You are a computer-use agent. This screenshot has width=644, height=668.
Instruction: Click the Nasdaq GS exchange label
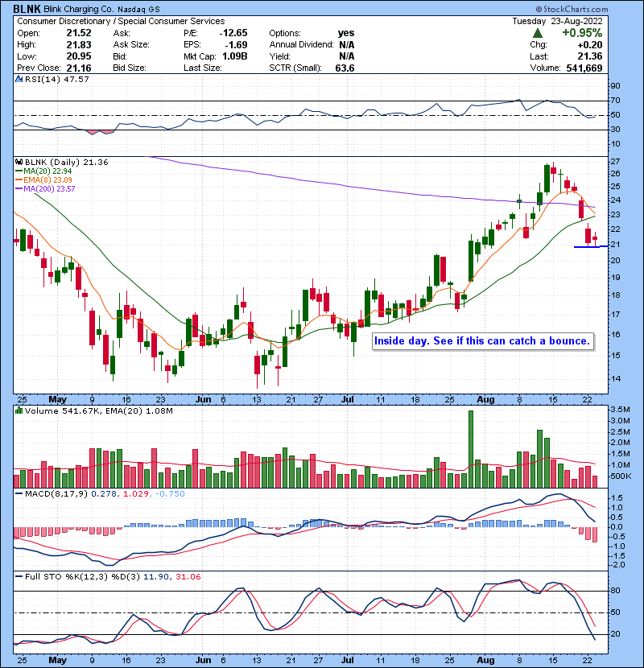coord(139,10)
